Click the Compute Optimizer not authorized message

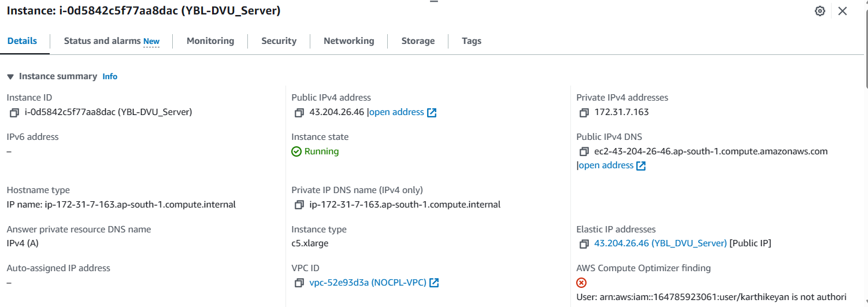tap(711, 297)
